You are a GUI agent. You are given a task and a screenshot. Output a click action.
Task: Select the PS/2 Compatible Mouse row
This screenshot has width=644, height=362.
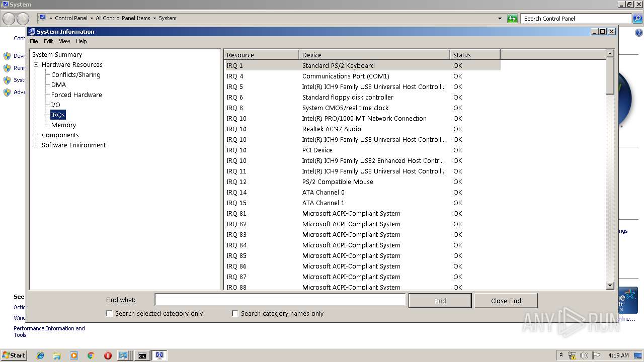coord(362,182)
